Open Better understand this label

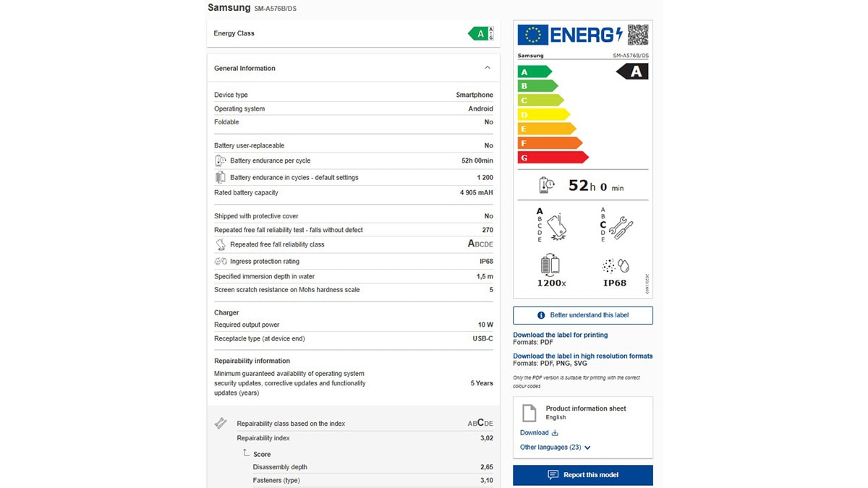pos(582,315)
